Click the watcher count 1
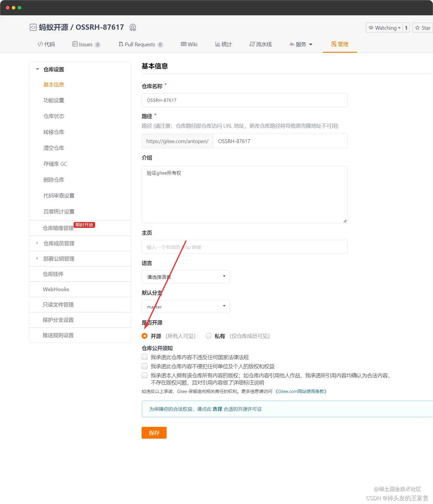This screenshot has height=504, width=433. click(x=406, y=28)
